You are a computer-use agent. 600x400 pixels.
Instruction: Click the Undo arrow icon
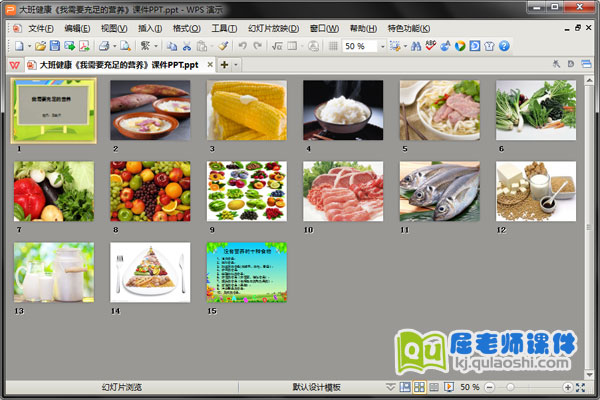tap(243, 46)
